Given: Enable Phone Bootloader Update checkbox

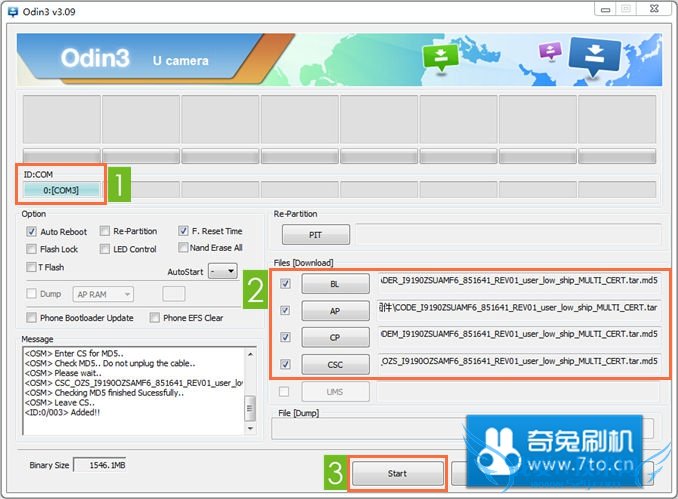Looking at the screenshot, I should click(x=31, y=317).
